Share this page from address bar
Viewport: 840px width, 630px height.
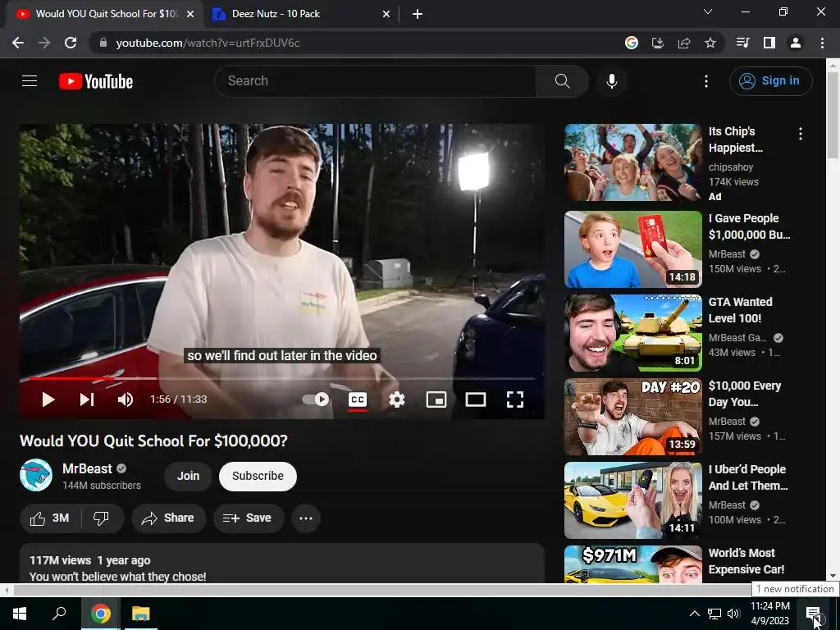click(x=684, y=43)
